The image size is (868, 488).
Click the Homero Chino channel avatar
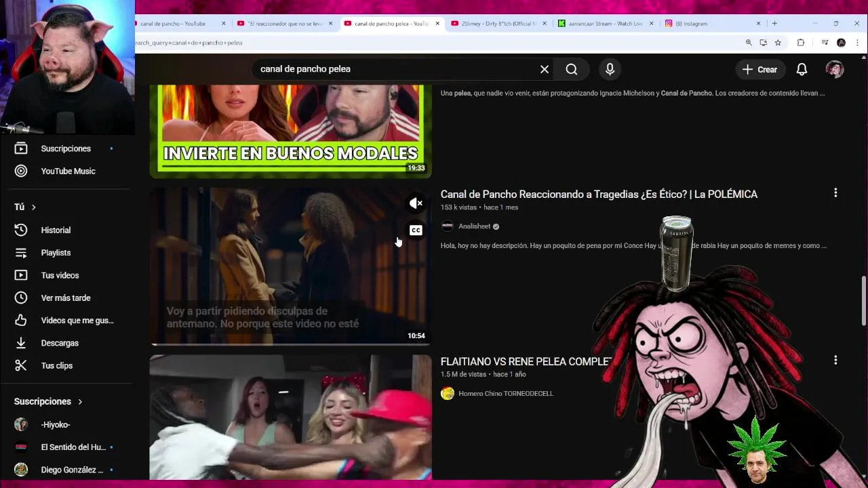click(447, 394)
